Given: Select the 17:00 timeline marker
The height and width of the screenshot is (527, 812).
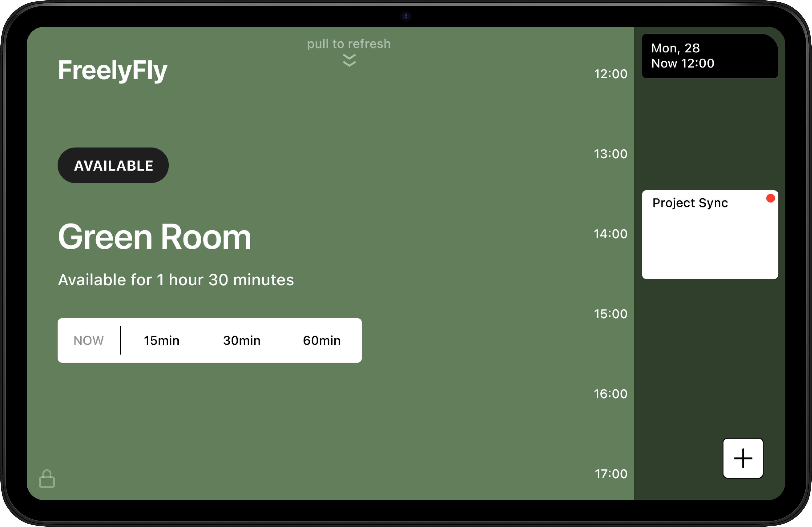Looking at the screenshot, I should pos(611,474).
